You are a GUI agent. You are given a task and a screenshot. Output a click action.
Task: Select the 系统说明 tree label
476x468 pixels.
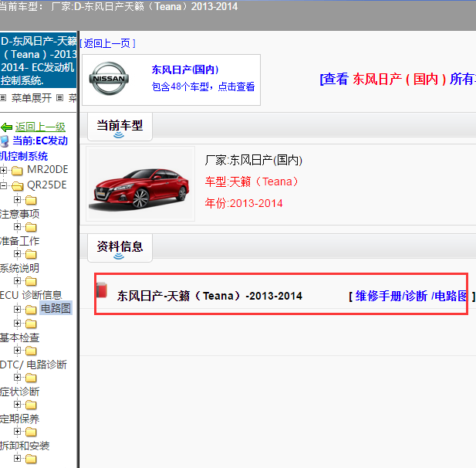coord(20,268)
